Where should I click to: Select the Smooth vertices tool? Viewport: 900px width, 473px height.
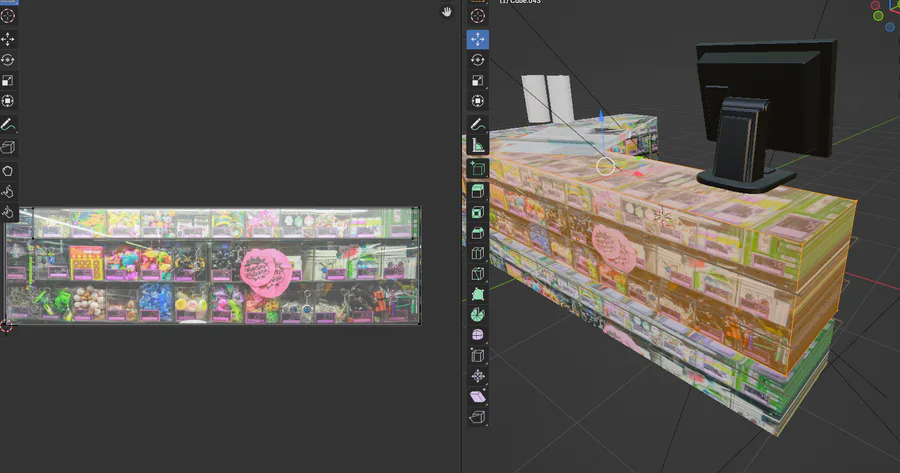pyautogui.click(x=478, y=335)
